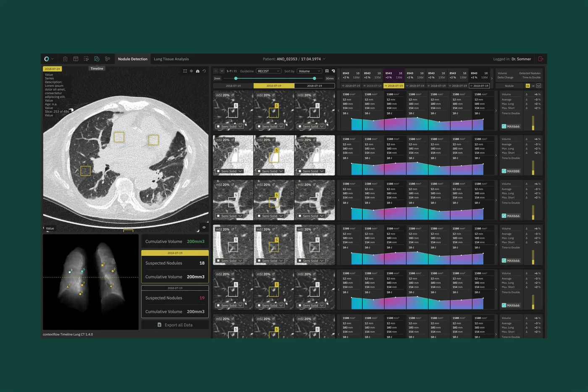This screenshot has height=392, width=588.
Task: Uncheck the MAX888 checkbox
Action: [504, 171]
